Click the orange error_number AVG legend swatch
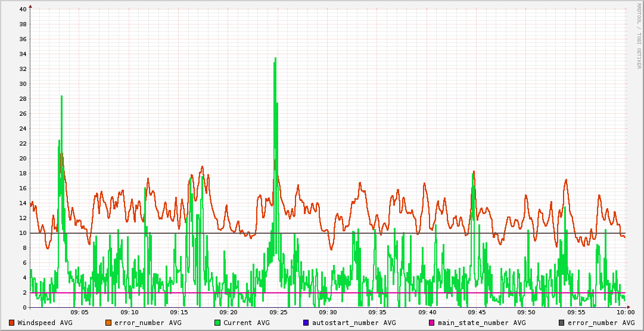 tap(108, 323)
